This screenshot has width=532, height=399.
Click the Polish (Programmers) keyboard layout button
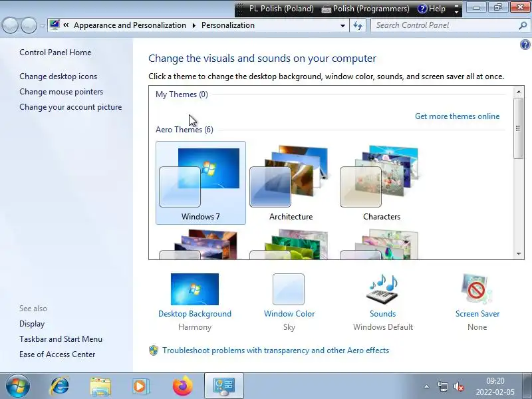[366, 9]
